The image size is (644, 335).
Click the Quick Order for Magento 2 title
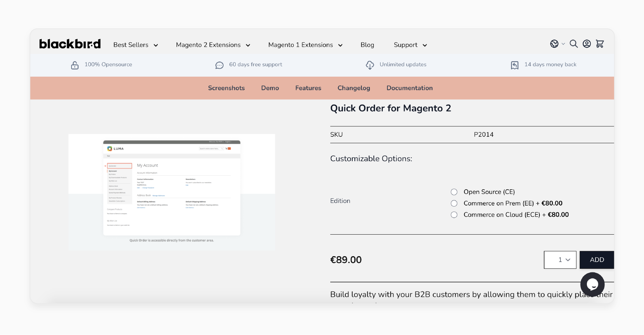click(x=391, y=108)
